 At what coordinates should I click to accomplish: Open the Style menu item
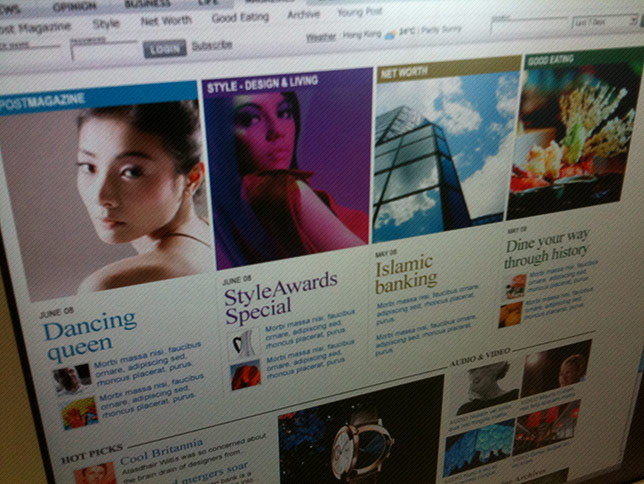coord(105,22)
